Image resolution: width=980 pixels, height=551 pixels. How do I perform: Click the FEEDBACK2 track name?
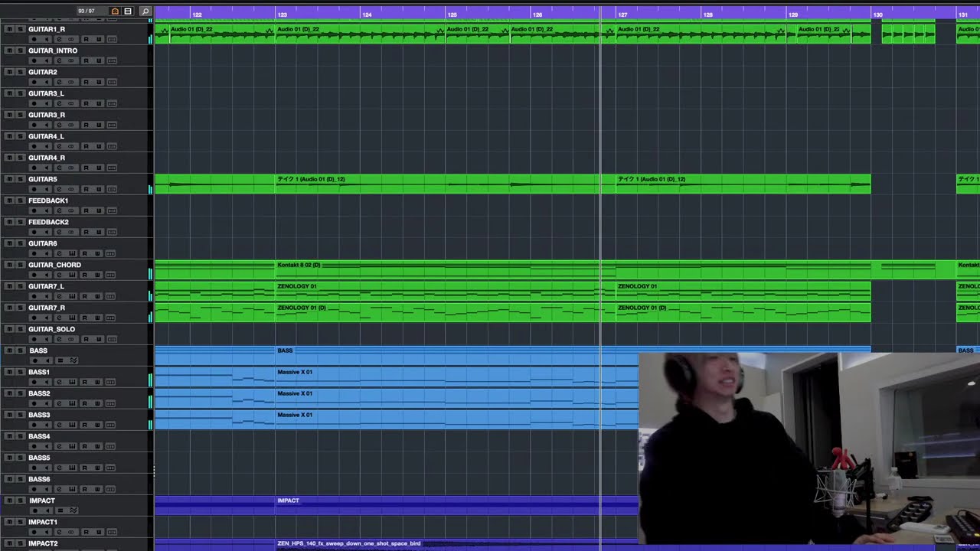coord(48,222)
